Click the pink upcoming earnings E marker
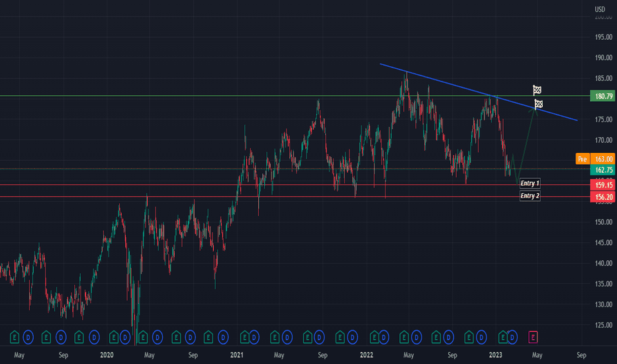This screenshot has height=364, width=617. pyautogui.click(x=533, y=338)
